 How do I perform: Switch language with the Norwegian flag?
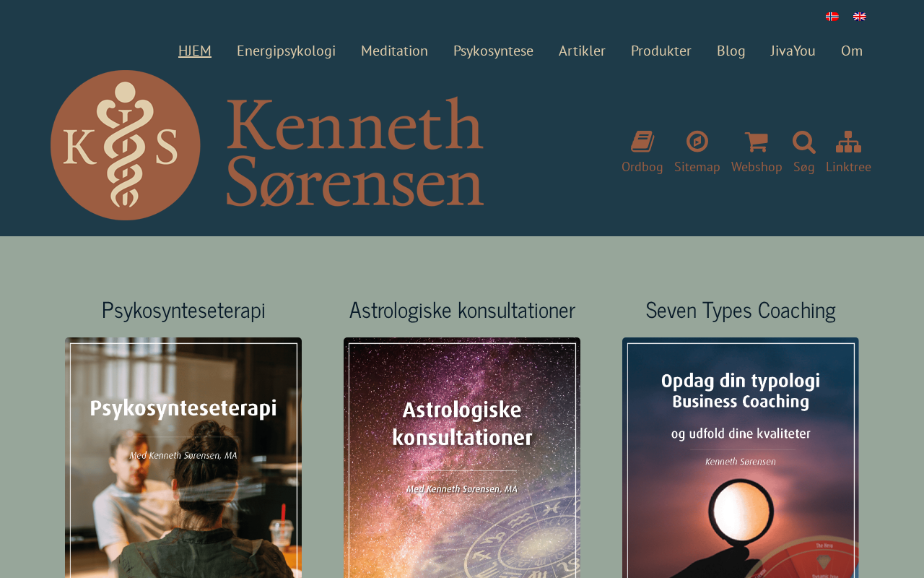tap(832, 17)
